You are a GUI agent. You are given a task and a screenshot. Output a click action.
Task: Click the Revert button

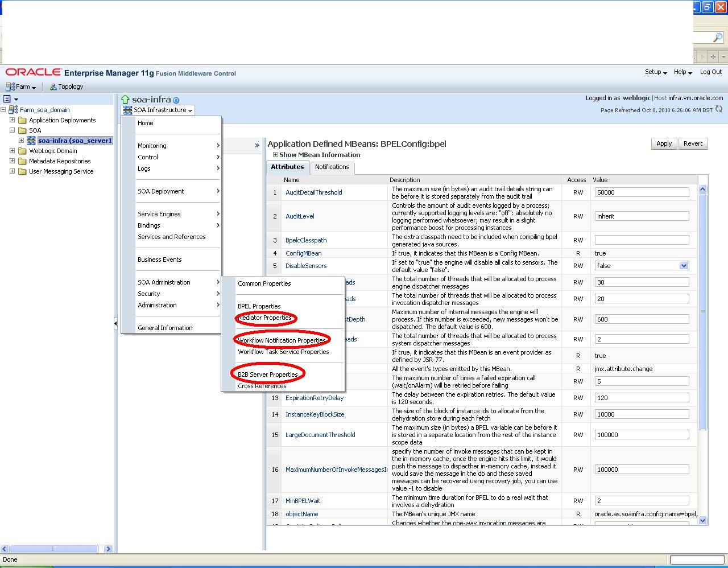[693, 143]
